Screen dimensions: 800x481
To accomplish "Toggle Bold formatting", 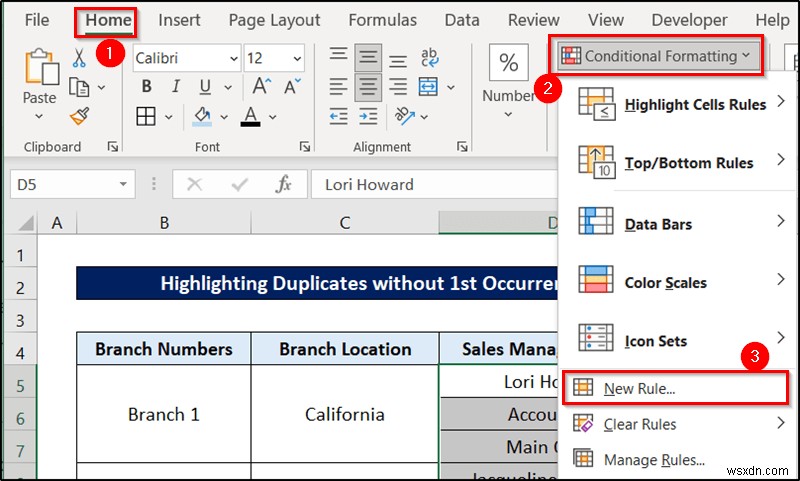I will click(146, 87).
